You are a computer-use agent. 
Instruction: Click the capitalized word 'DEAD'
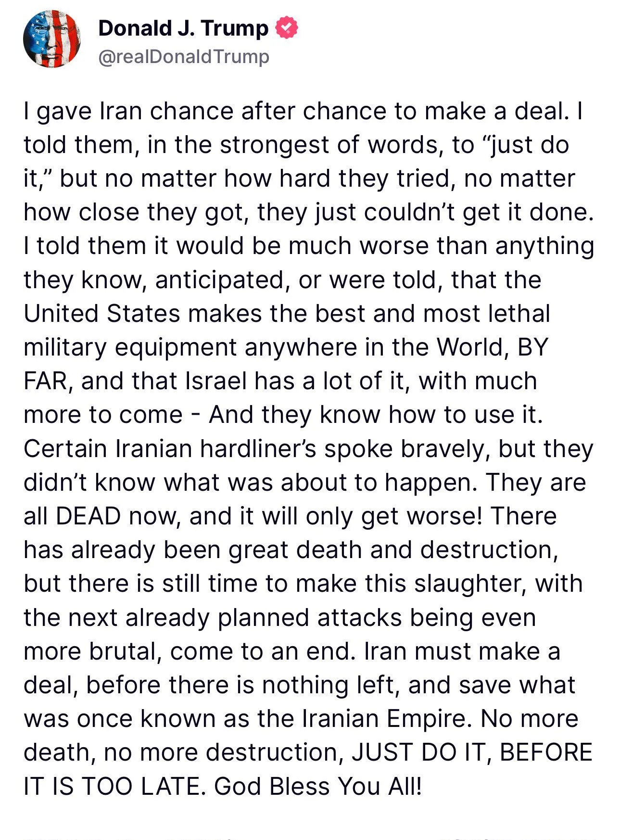pos(89,516)
